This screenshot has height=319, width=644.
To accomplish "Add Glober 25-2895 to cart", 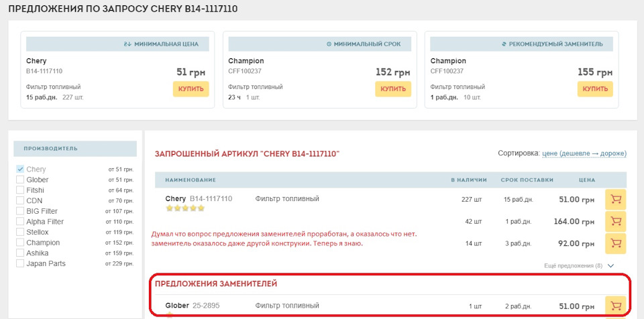I will pyautogui.click(x=615, y=306).
